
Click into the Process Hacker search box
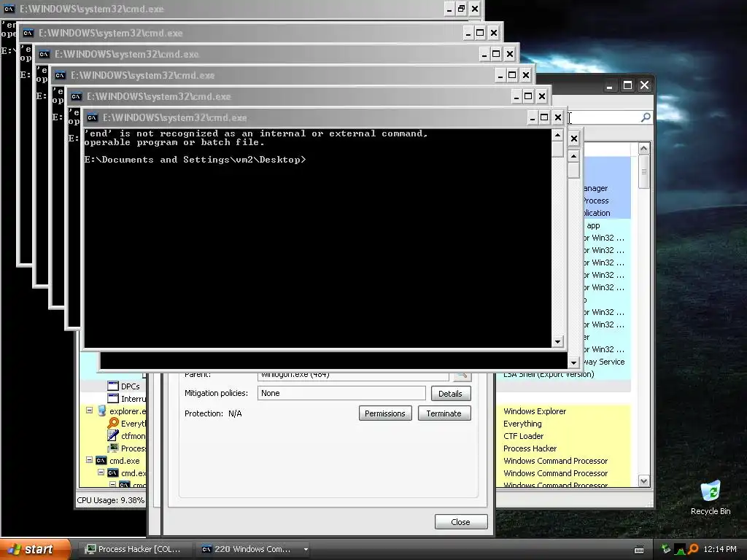(604, 117)
